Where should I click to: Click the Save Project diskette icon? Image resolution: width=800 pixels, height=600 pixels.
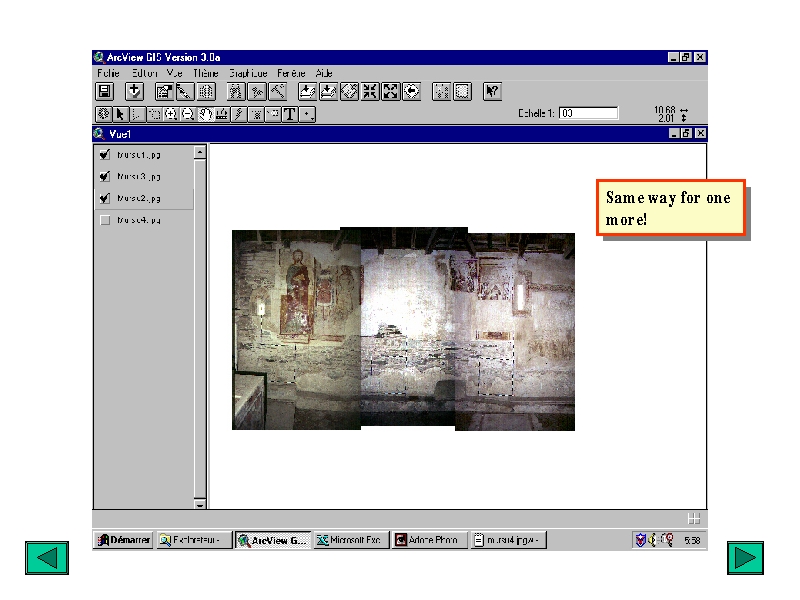[x=105, y=91]
